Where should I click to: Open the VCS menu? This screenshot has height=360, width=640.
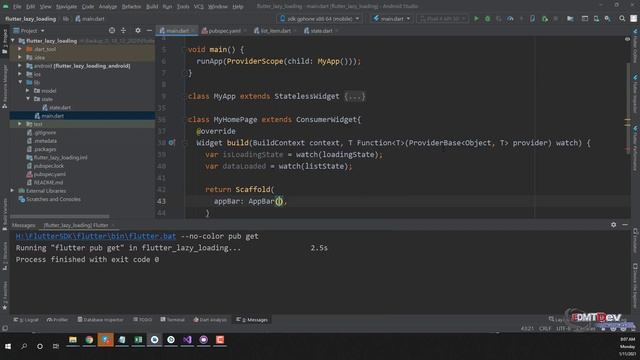pos(199,7)
